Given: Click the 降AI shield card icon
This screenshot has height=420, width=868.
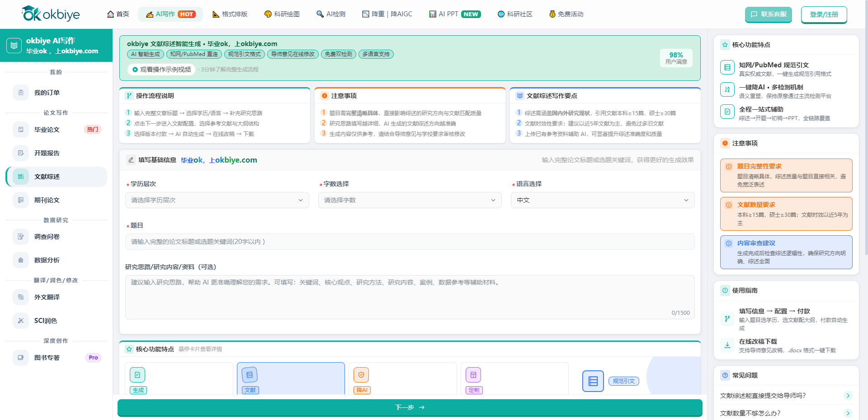Looking at the screenshot, I should click(361, 375).
